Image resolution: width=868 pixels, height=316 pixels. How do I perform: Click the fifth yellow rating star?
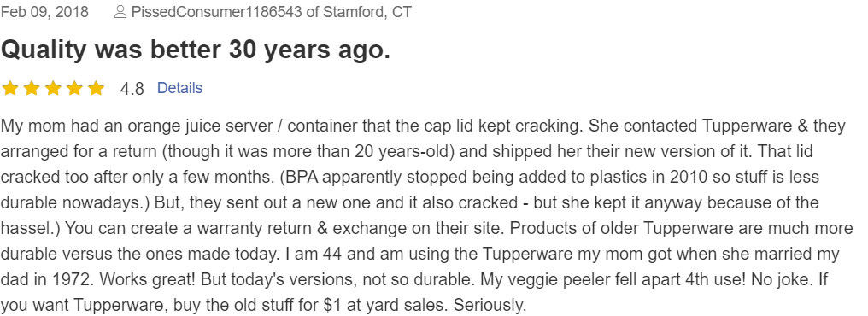(97, 89)
